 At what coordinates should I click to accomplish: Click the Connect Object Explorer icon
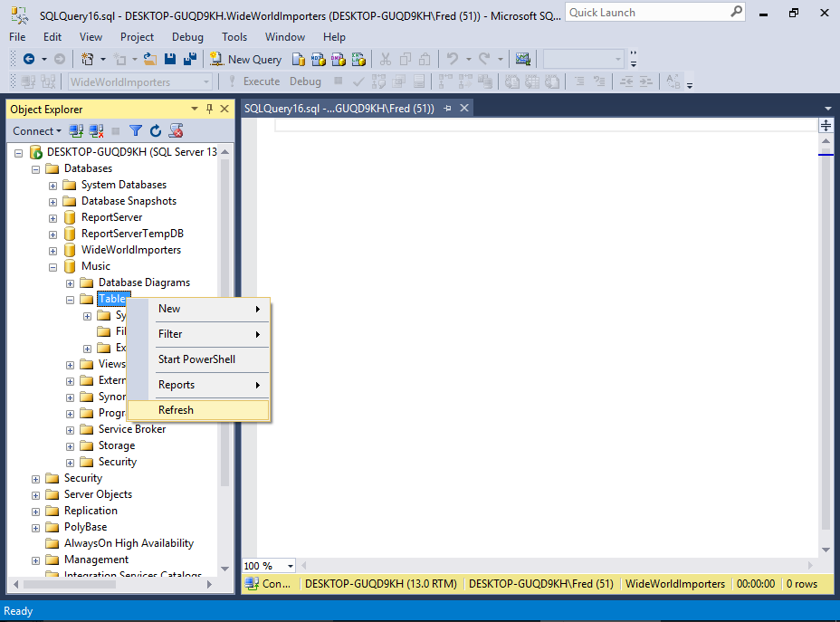coord(77,131)
